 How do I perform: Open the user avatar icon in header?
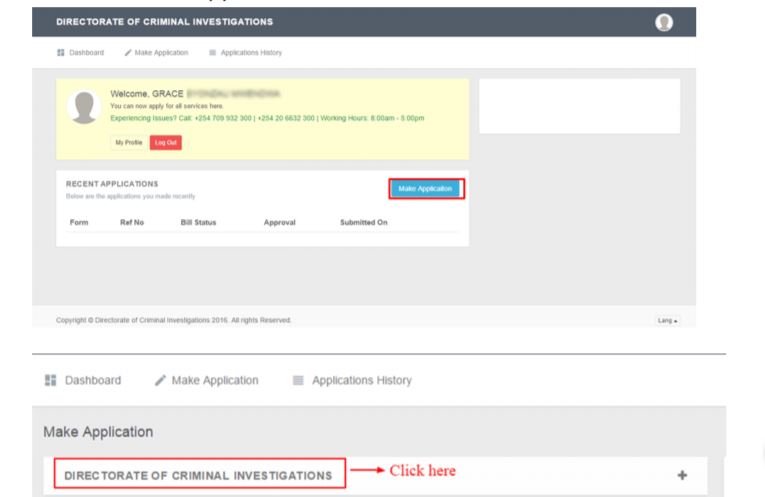(x=664, y=22)
